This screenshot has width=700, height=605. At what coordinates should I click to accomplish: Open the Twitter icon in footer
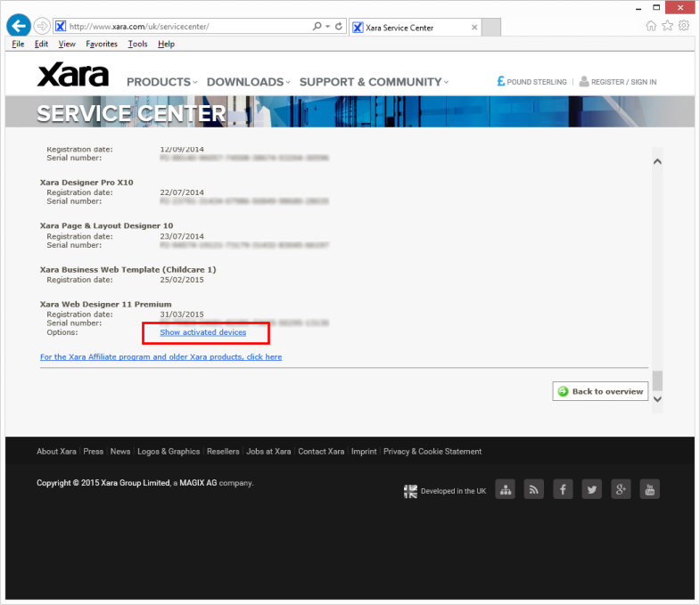point(592,489)
